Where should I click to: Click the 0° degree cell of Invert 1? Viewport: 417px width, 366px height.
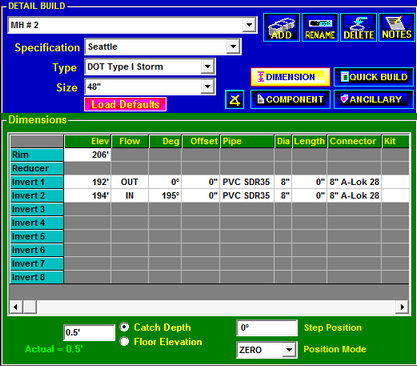165,182
